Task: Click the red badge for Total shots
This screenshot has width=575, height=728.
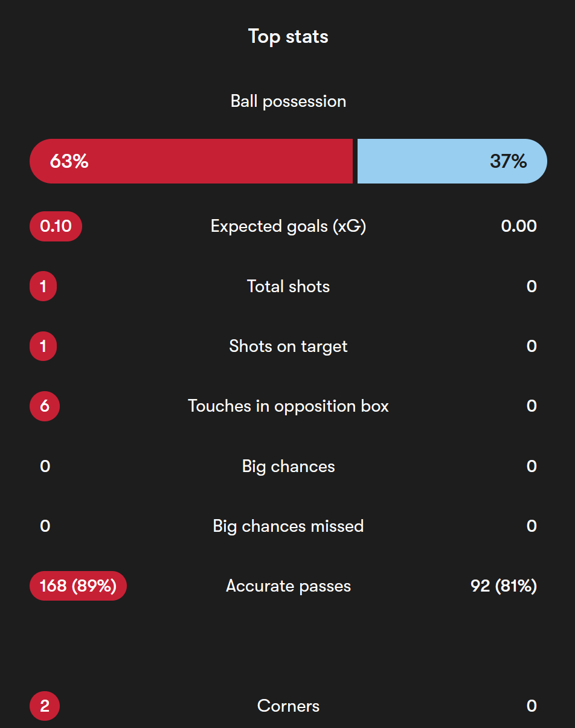Action: click(43, 286)
